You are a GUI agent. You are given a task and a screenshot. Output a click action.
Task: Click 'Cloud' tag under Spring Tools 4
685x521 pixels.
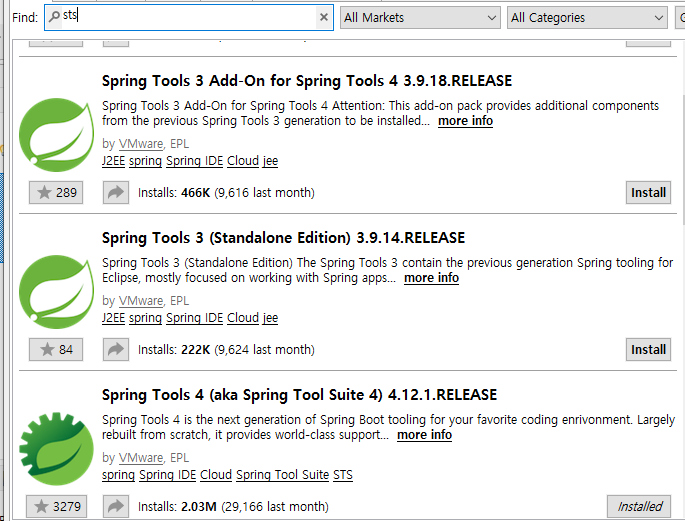[x=216, y=475]
